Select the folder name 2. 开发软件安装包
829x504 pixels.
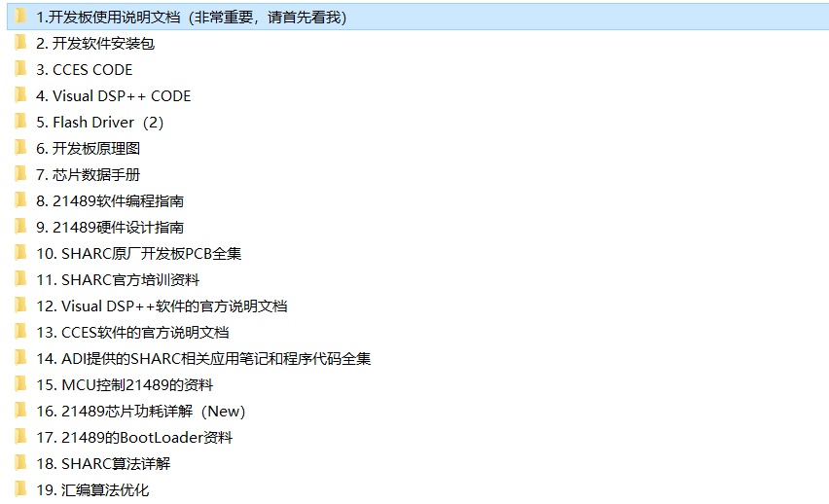click(95, 44)
